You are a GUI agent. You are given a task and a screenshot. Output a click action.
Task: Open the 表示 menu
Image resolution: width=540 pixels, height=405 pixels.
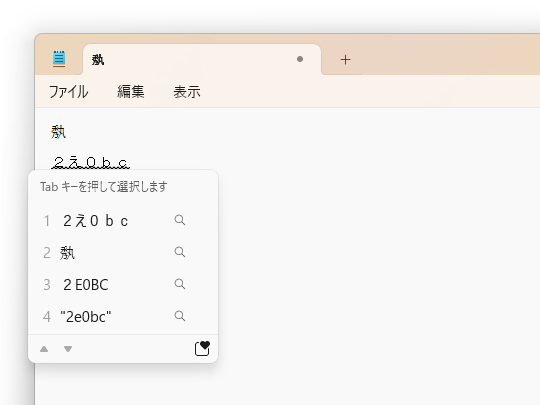pyautogui.click(x=187, y=92)
